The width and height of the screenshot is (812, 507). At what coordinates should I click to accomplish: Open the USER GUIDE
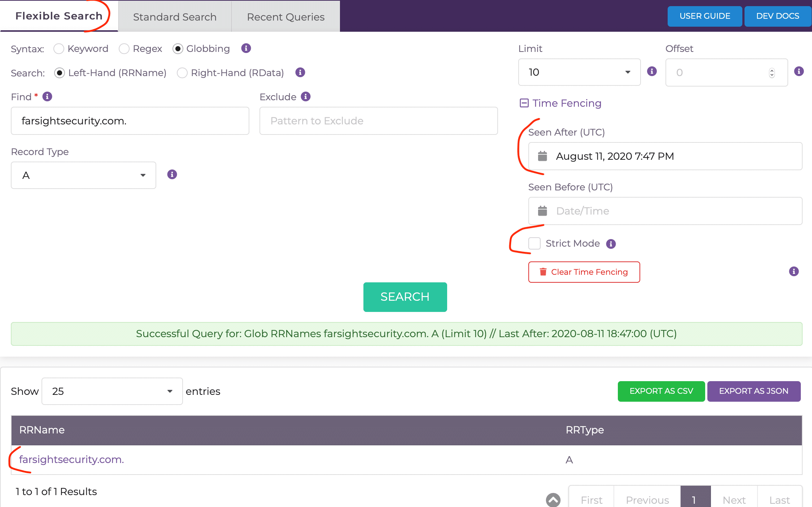tap(705, 16)
